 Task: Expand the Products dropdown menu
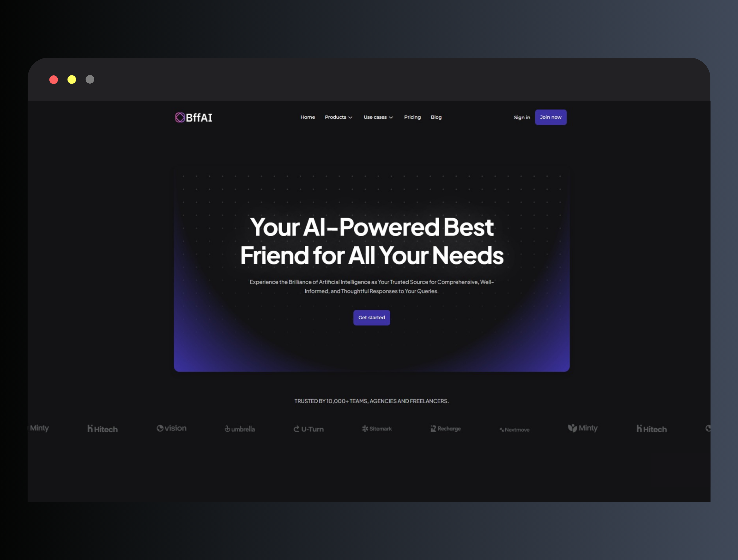click(339, 117)
